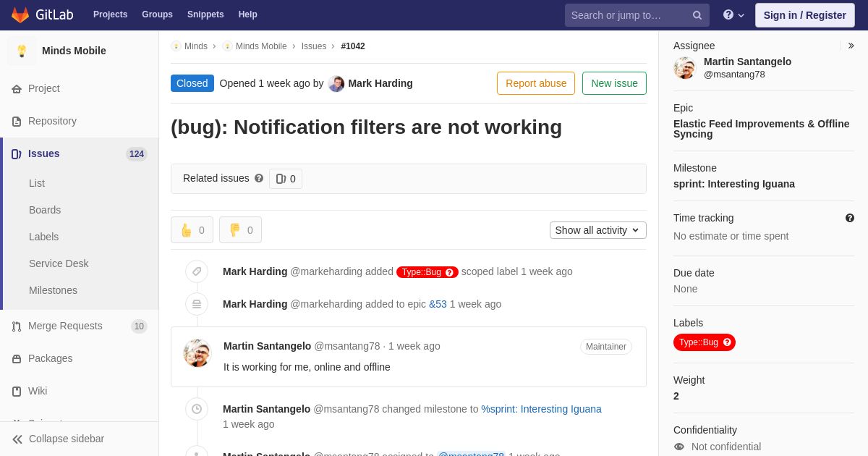Click Issues breadcrumb link

(x=314, y=46)
